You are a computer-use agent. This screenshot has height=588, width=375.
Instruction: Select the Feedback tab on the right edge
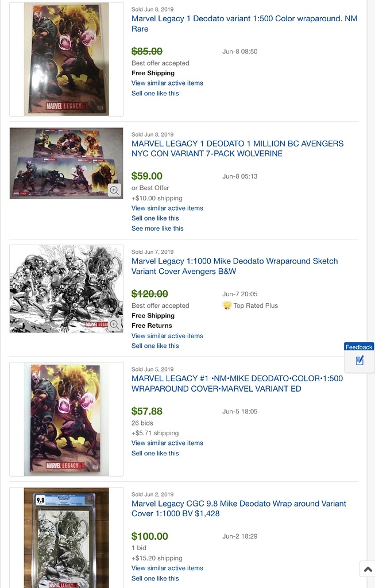pyautogui.click(x=358, y=347)
